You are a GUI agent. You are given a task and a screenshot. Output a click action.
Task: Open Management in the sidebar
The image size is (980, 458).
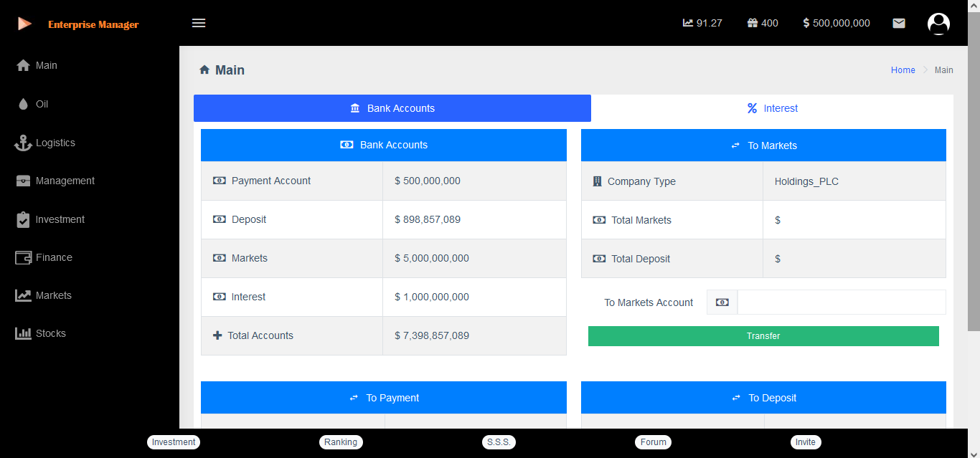(65, 181)
